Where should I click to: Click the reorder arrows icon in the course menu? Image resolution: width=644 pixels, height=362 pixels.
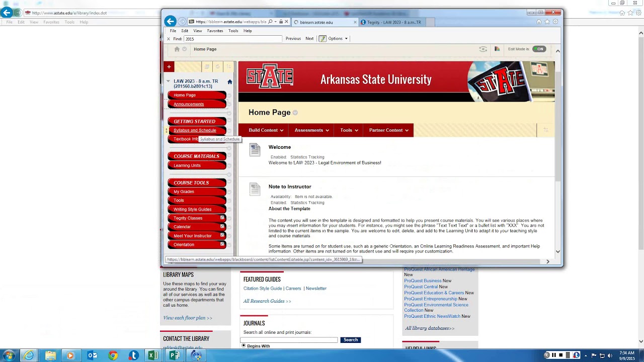point(228,66)
